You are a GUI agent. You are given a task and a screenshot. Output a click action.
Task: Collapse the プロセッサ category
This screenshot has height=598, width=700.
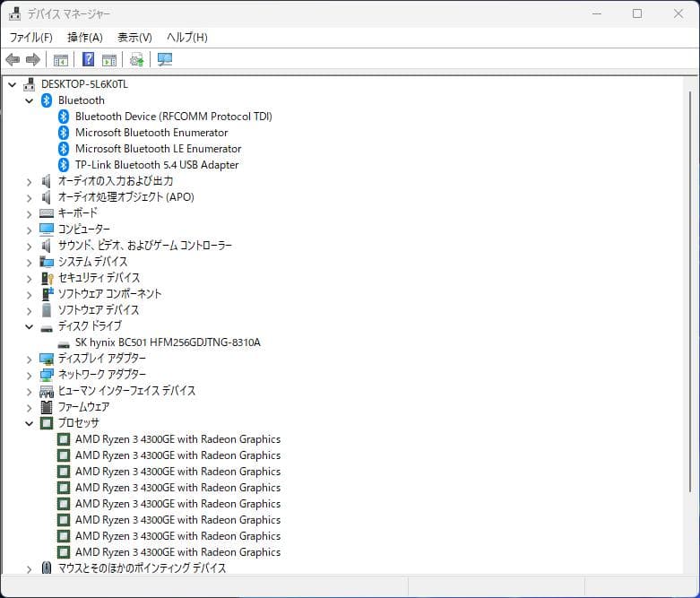(x=29, y=423)
